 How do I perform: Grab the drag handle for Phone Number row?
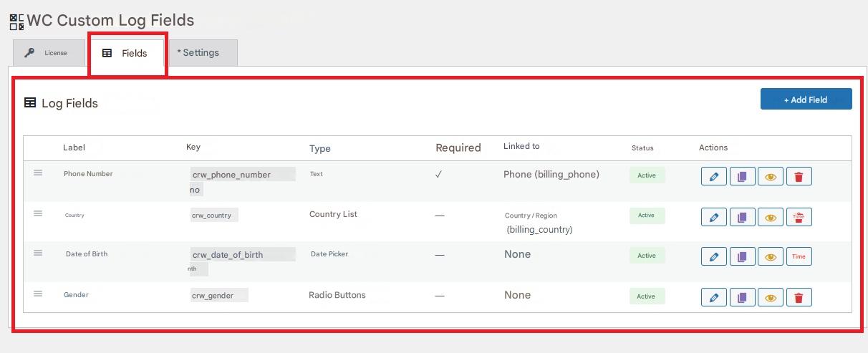coord(38,173)
